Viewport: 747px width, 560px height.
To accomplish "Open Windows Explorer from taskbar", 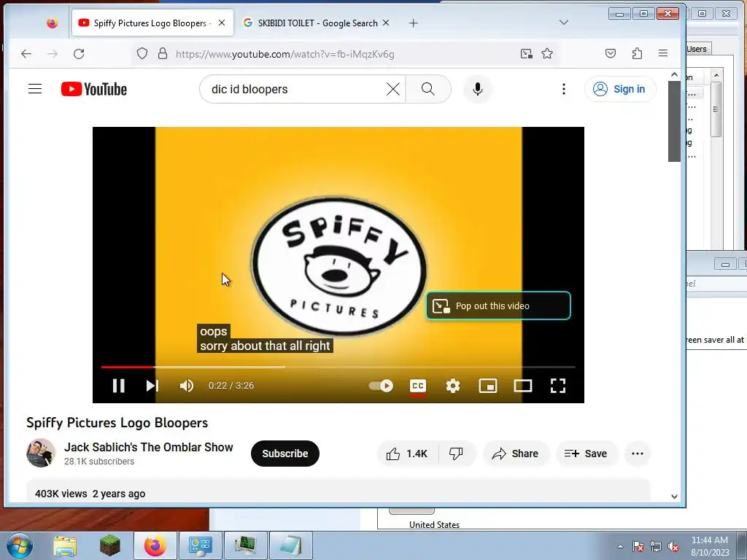I will pyautogui.click(x=65, y=545).
